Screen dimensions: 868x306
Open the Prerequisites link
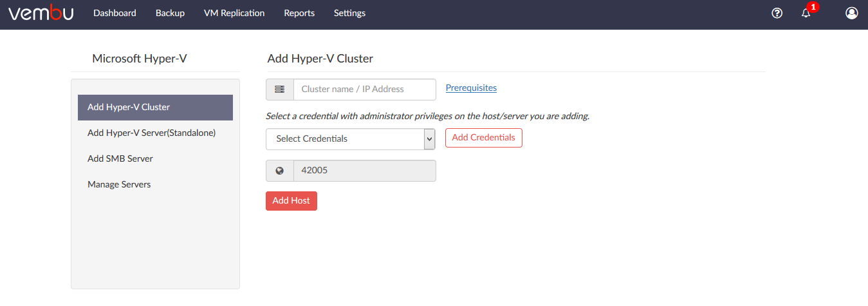tap(471, 88)
